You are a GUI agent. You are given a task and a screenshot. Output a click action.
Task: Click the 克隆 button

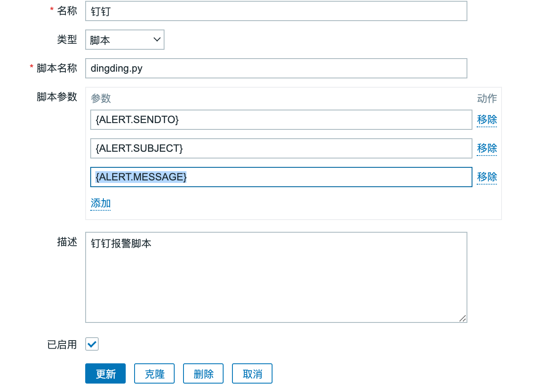click(x=154, y=373)
